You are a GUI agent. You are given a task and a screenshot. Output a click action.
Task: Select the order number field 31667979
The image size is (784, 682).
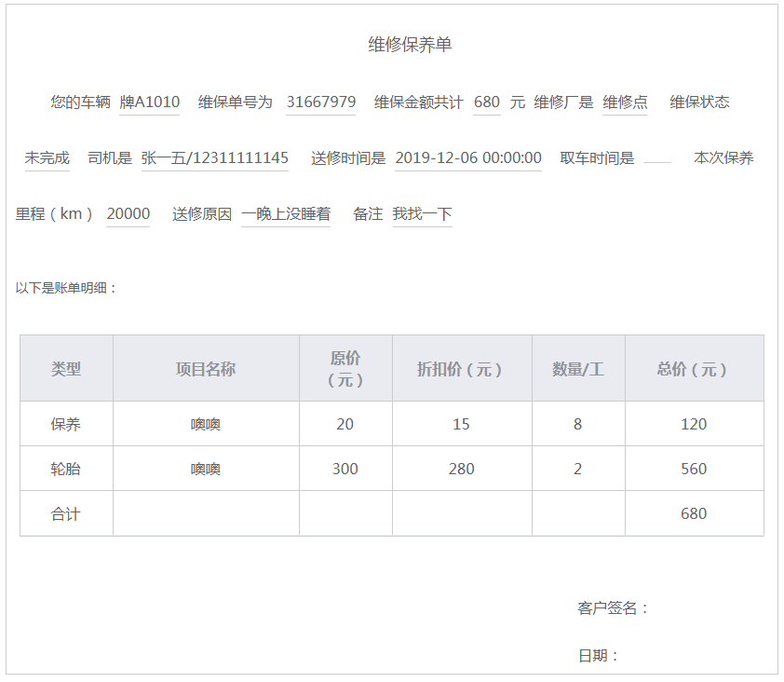click(320, 102)
